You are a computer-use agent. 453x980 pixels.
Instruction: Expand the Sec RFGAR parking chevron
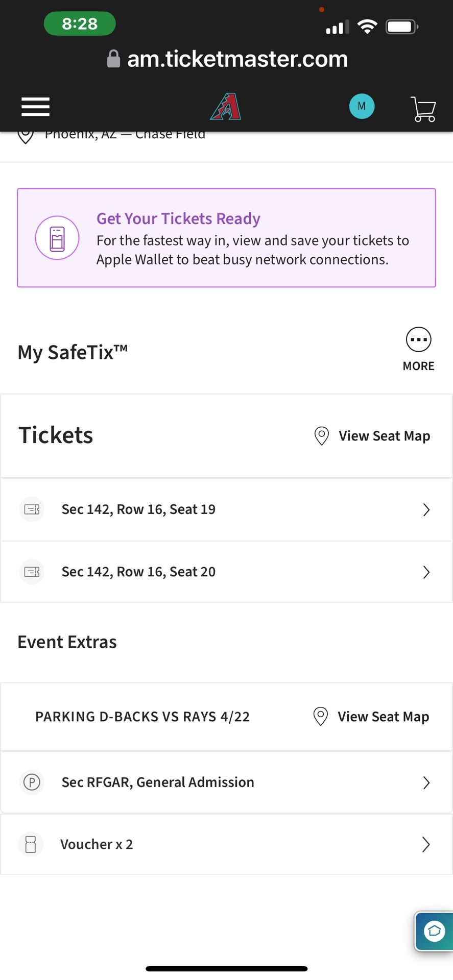(426, 782)
